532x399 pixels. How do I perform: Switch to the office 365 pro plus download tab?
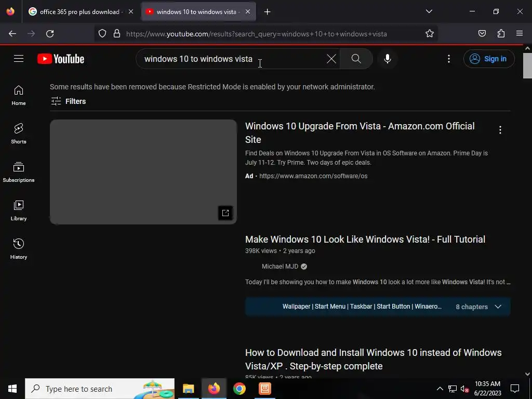coord(79,12)
